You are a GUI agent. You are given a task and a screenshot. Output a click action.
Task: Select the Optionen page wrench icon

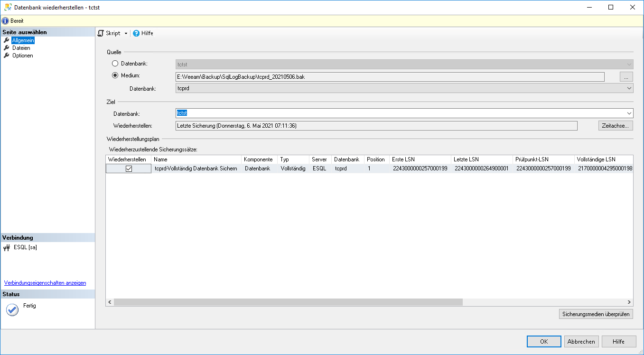7,56
